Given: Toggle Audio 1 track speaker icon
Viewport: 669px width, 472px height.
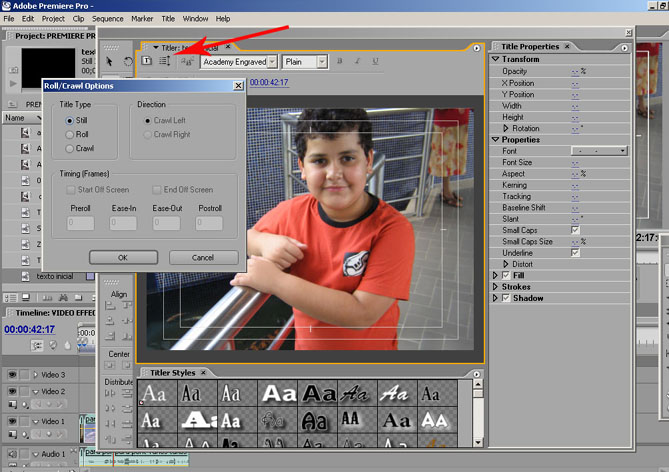Looking at the screenshot, I should tap(13, 454).
